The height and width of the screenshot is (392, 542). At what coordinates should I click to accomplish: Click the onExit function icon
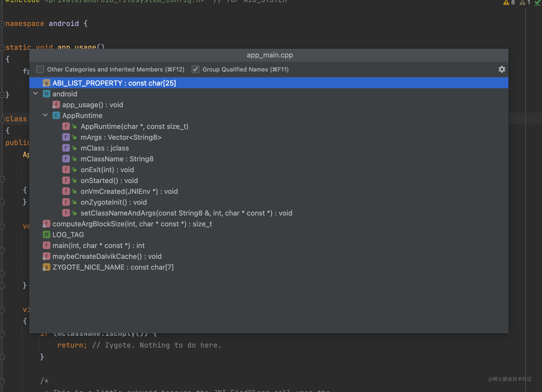[x=66, y=170]
